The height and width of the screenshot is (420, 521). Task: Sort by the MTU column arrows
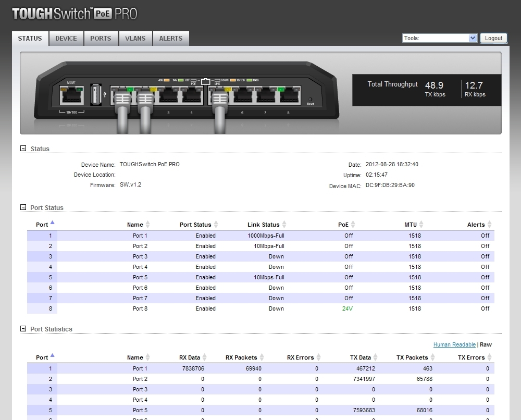pos(421,225)
